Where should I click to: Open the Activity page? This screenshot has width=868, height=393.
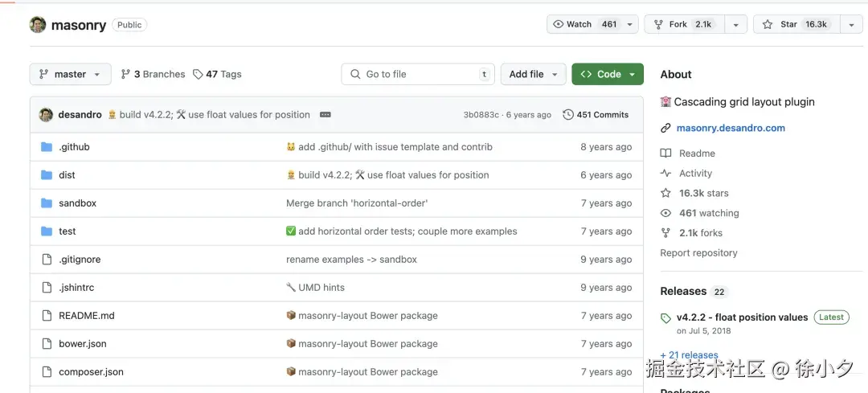[x=695, y=174]
